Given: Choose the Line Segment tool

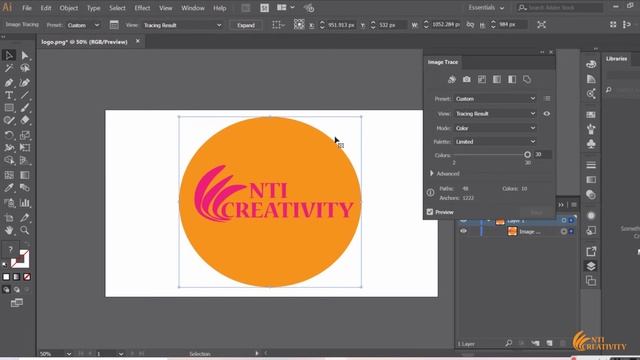Looking at the screenshot, I should (24, 95).
